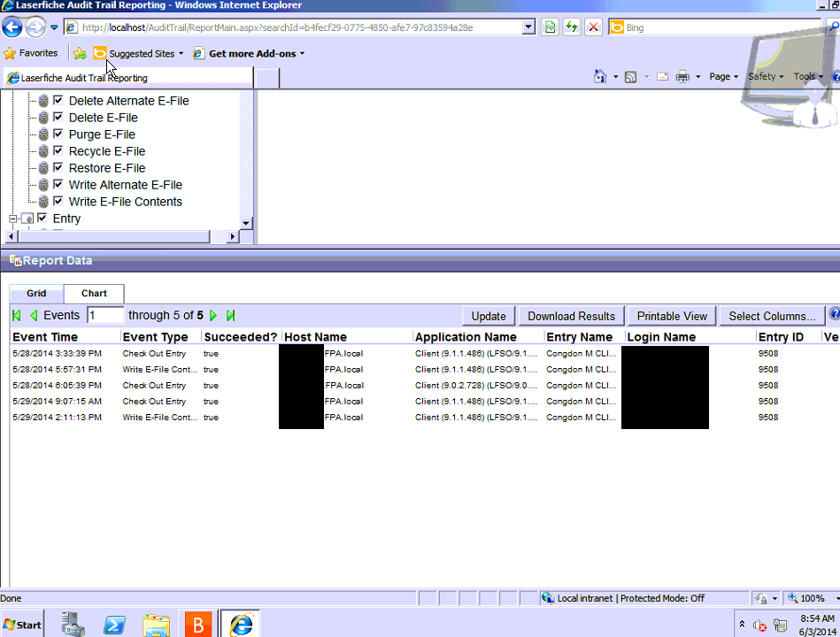Uncheck the Purge E-File checkbox
The image size is (840, 637).
[x=58, y=134]
